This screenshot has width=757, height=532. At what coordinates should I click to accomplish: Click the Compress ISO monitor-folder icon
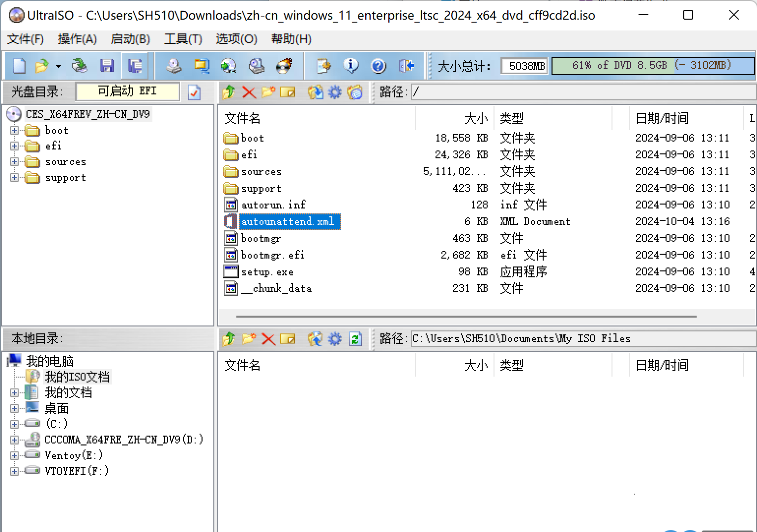201,65
